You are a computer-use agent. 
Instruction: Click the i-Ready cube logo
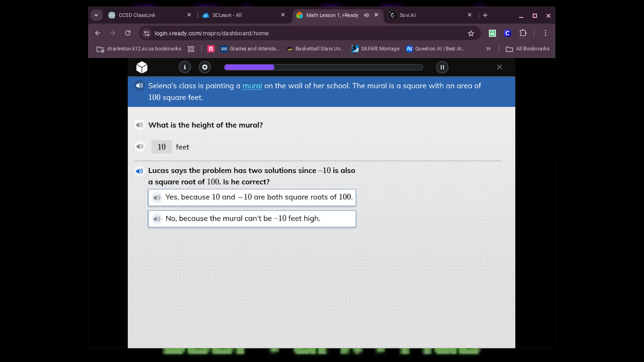pyautogui.click(x=142, y=67)
